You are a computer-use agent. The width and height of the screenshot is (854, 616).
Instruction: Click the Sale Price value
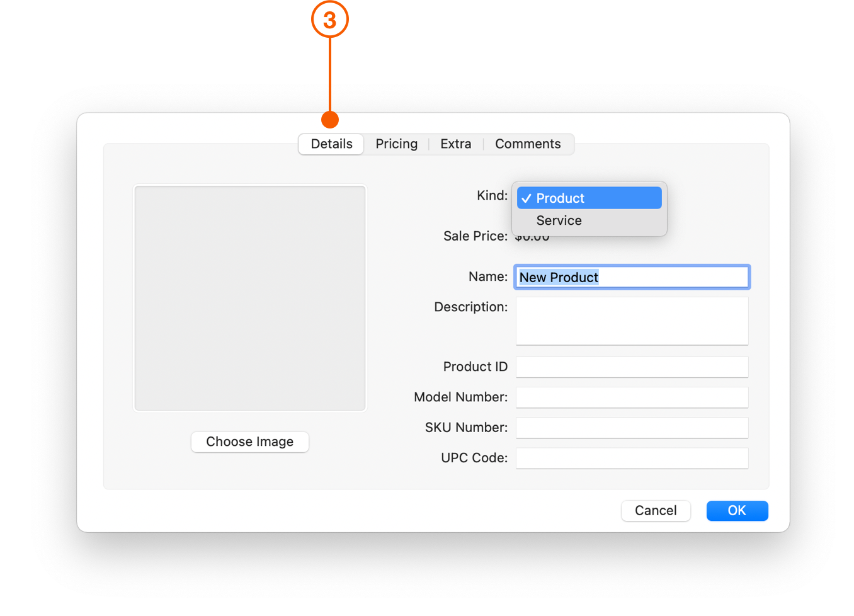click(532, 236)
